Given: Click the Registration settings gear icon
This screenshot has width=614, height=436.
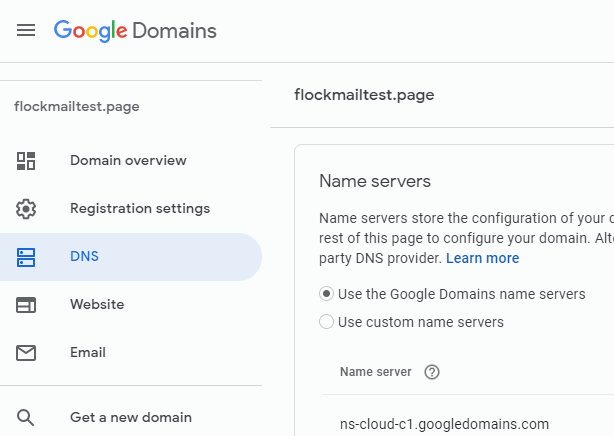Looking at the screenshot, I should [x=26, y=209].
